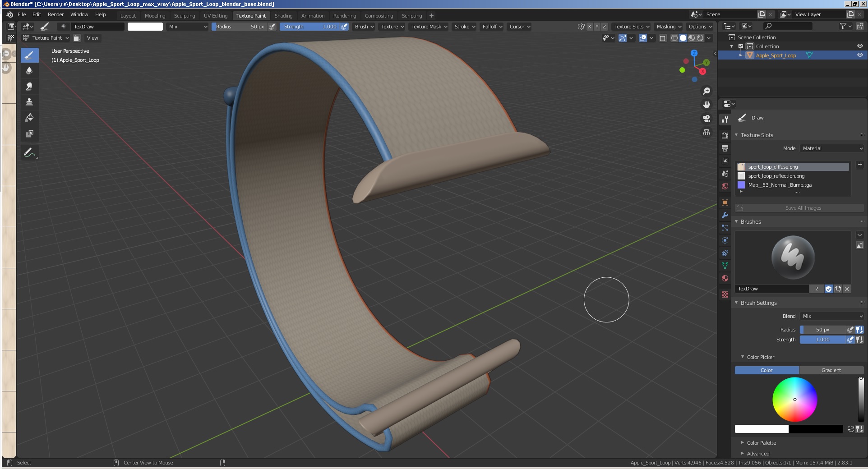The image size is (868, 469).
Task: Toggle the gizmo display button
Action: pyautogui.click(x=623, y=38)
